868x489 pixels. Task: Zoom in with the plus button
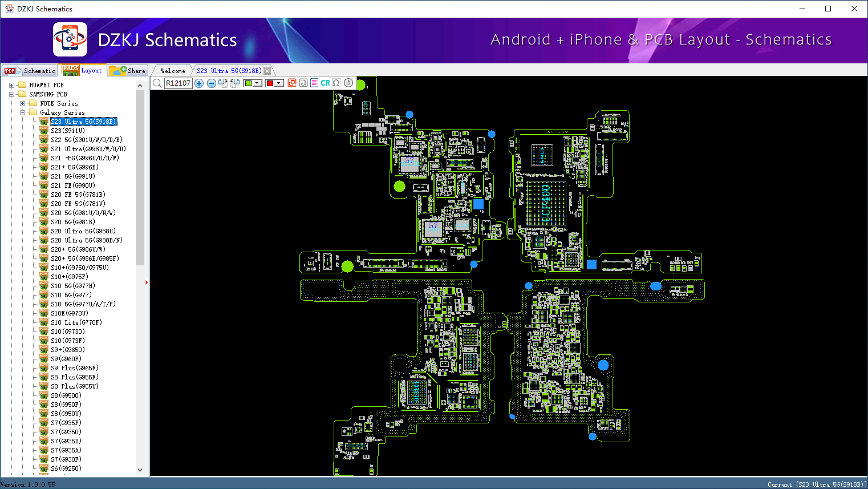199,83
